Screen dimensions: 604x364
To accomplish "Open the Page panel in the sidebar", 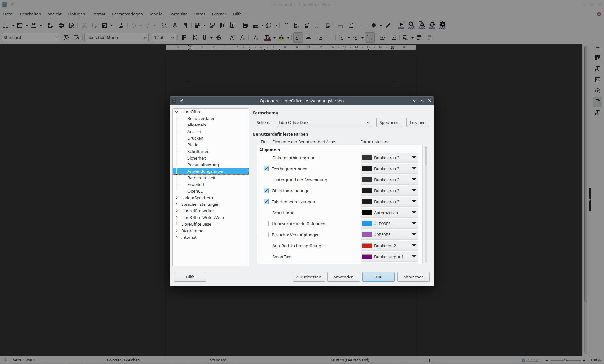I will [598, 102].
